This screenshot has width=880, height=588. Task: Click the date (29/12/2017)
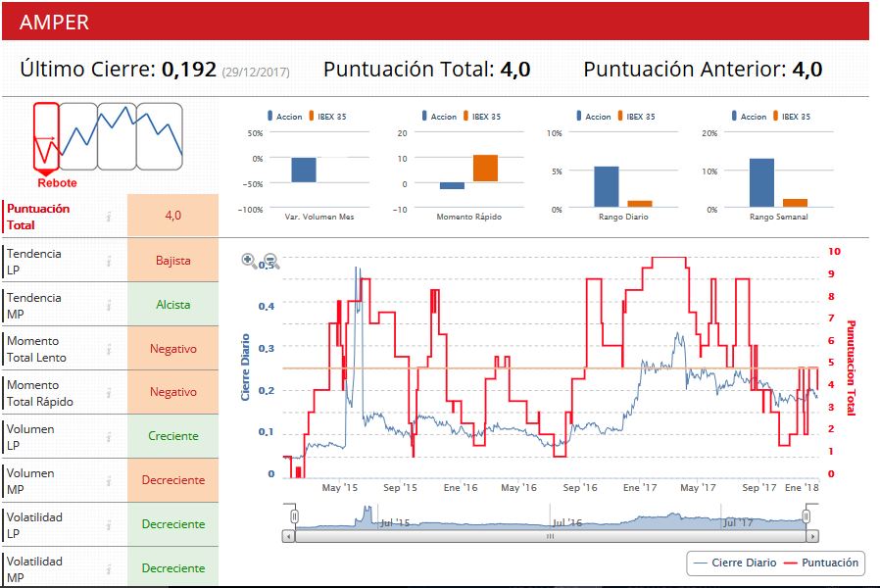[256, 73]
